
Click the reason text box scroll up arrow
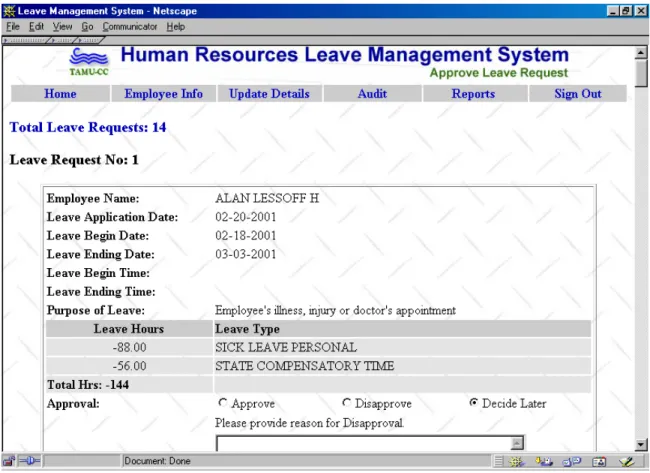coord(517,443)
